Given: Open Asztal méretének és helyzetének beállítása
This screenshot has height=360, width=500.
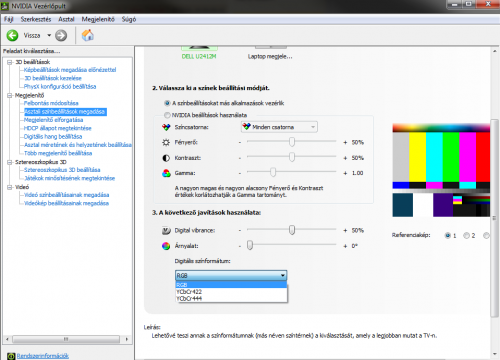Looking at the screenshot, I should pos(78,145).
